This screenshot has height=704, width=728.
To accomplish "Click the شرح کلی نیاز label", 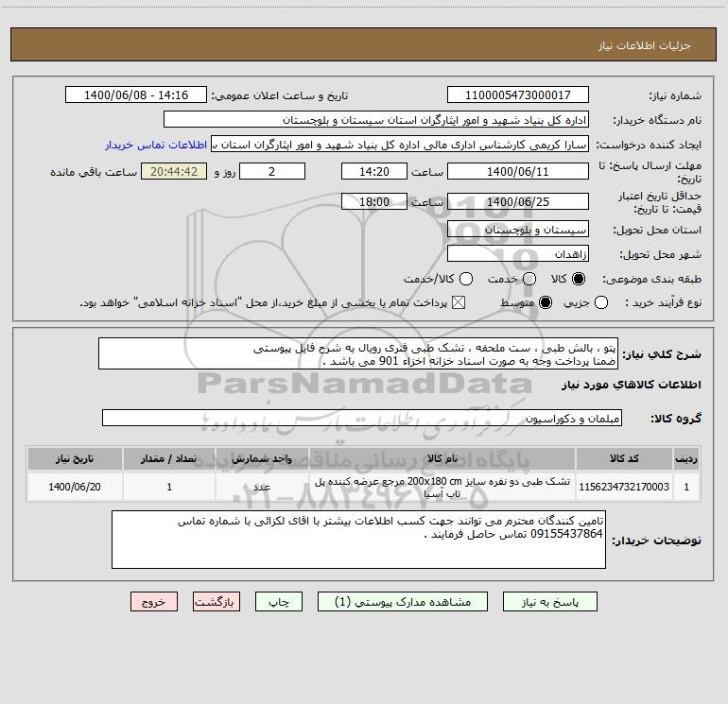I will click(x=662, y=354).
